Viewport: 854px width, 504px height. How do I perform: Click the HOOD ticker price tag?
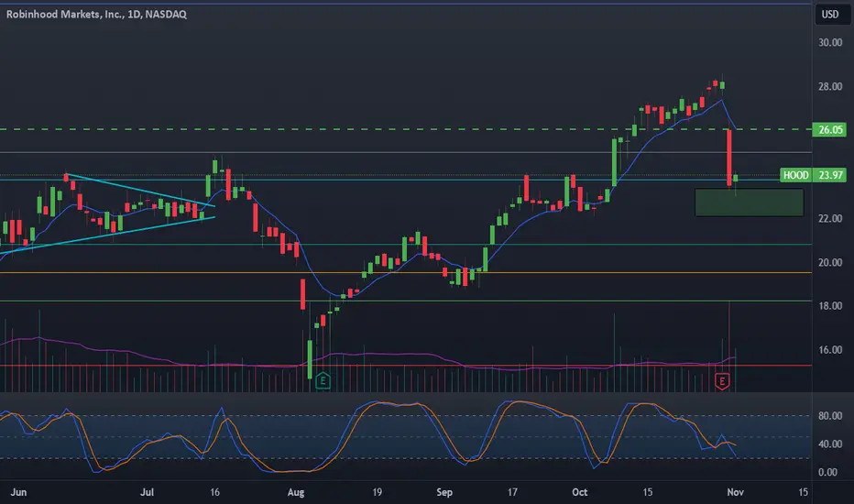795,175
